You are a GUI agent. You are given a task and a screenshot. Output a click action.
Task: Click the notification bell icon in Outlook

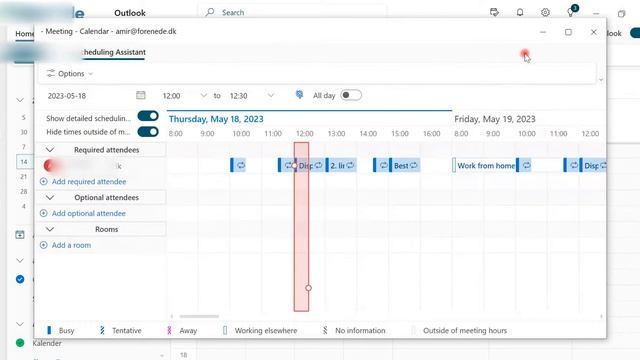coord(520,13)
